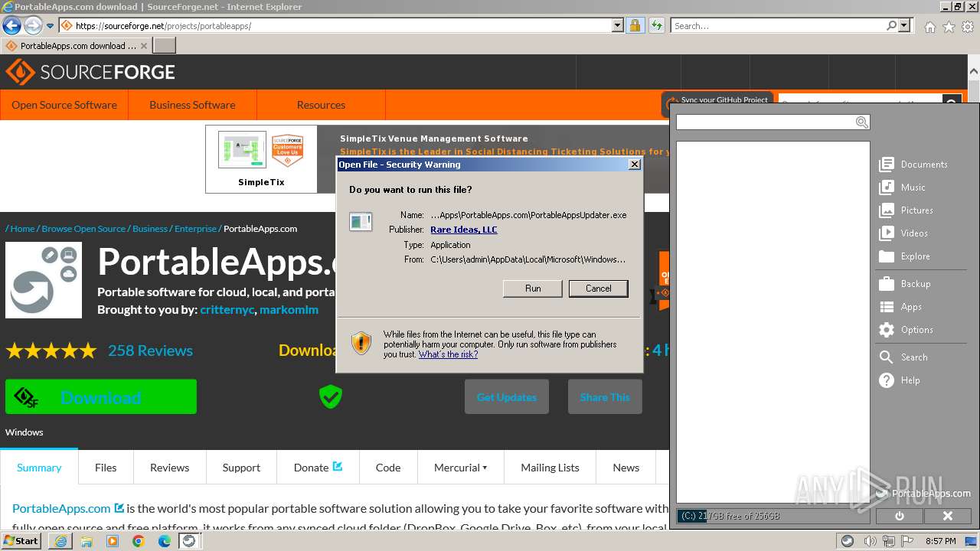This screenshot has width=980, height=551.
Task: Click the Internet Explorer Forward button
Action: [32, 26]
